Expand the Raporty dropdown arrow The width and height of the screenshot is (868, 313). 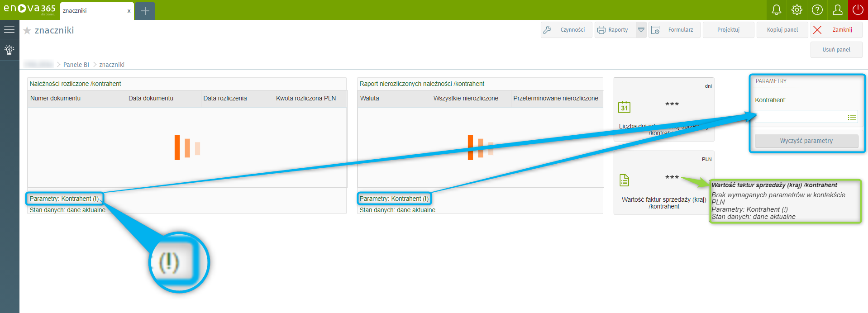[x=641, y=30]
